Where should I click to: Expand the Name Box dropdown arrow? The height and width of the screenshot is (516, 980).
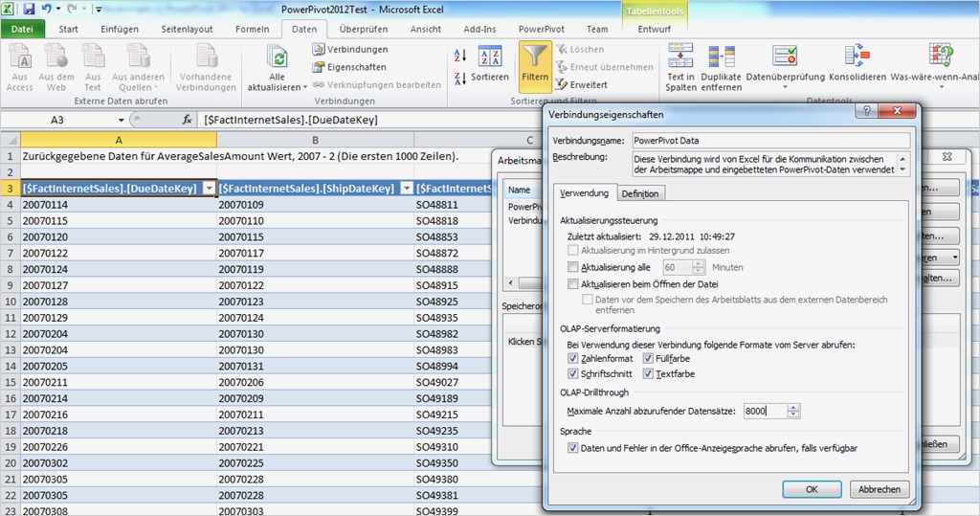[x=121, y=121]
